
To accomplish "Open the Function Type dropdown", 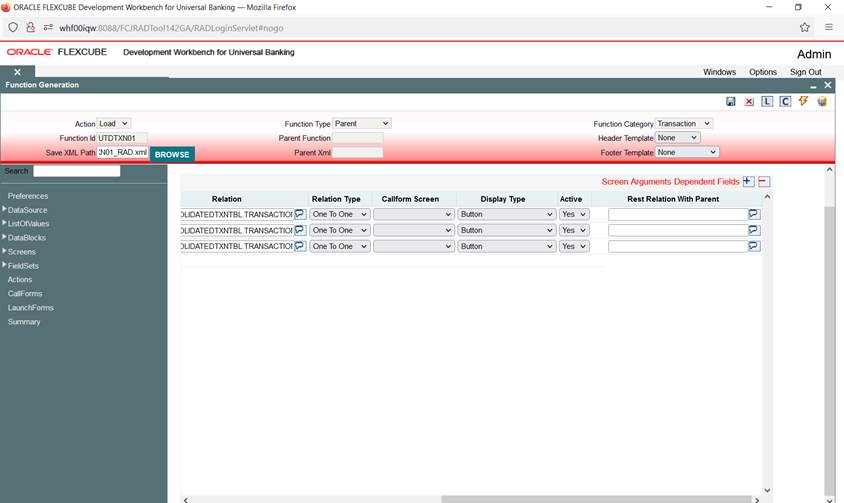I will [362, 123].
